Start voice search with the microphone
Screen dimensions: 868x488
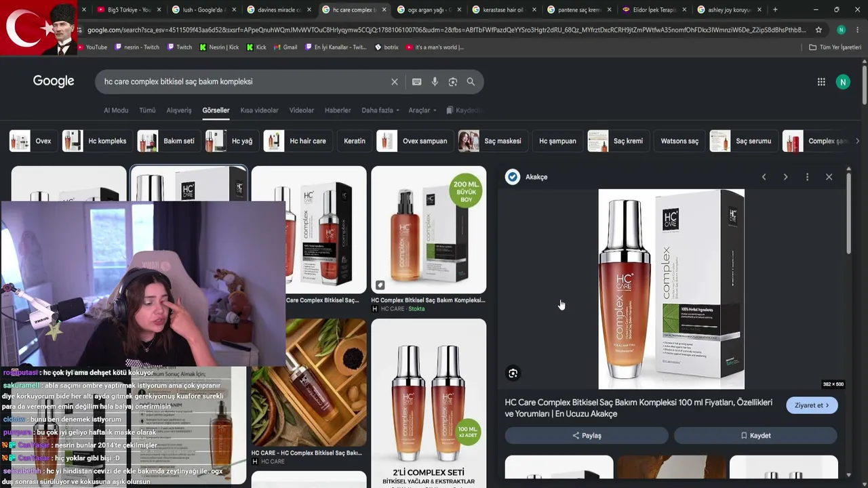435,82
